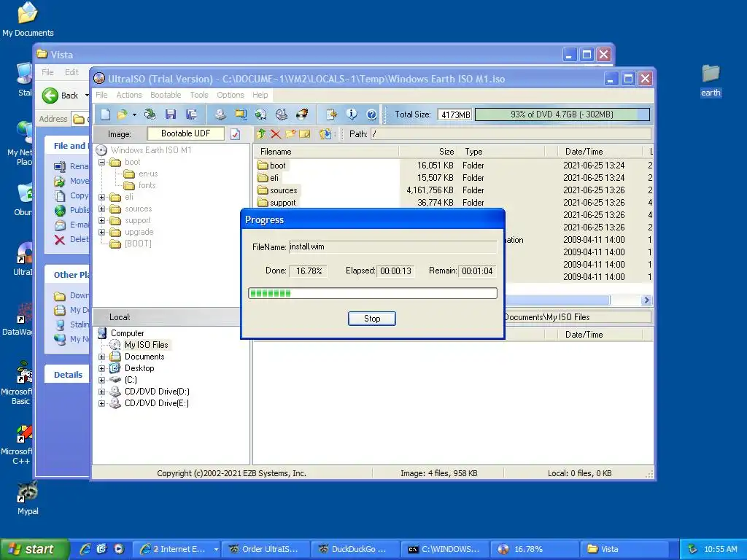This screenshot has height=560, width=747.
Task: Click the Burn CD/DVD Image icon
Action: [302, 114]
